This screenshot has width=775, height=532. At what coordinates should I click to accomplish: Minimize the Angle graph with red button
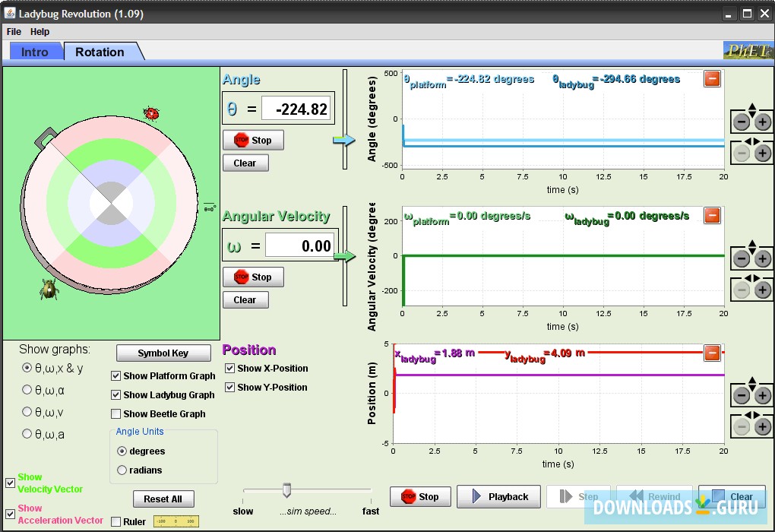pyautogui.click(x=712, y=78)
